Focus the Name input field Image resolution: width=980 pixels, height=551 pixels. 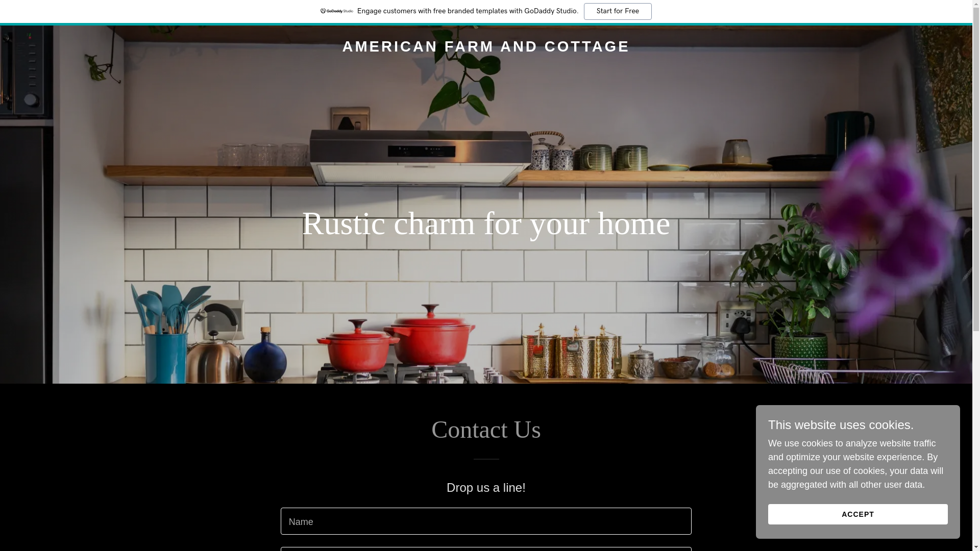pyautogui.click(x=486, y=521)
